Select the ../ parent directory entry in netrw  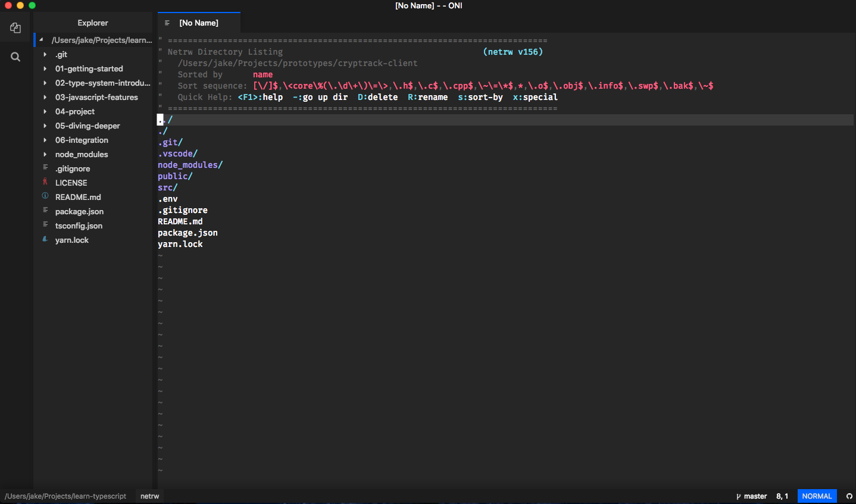pyautogui.click(x=165, y=120)
